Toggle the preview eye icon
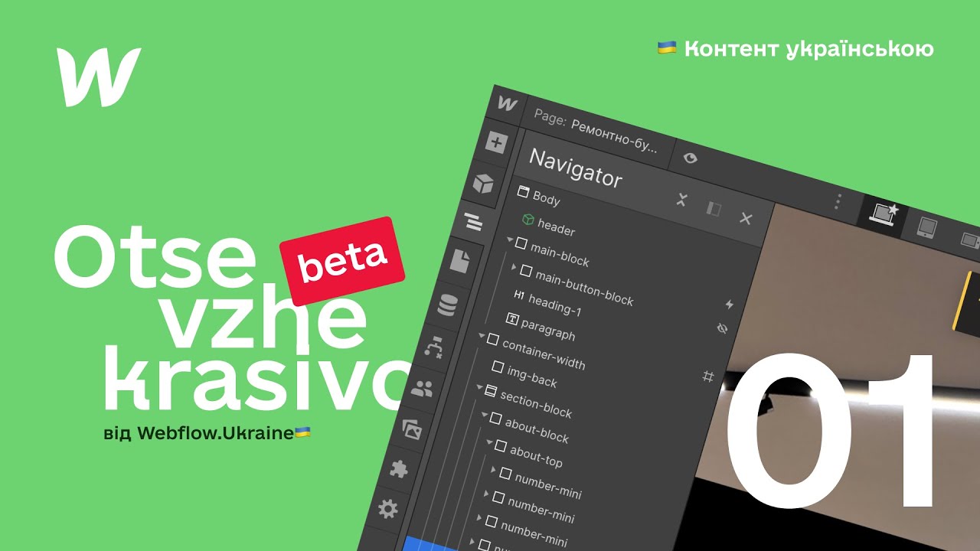 point(690,158)
